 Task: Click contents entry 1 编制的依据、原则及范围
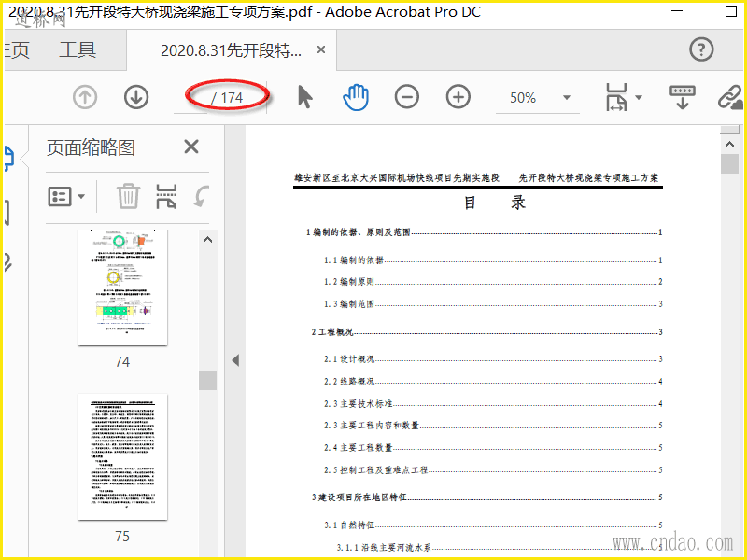click(x=484, y=232)
